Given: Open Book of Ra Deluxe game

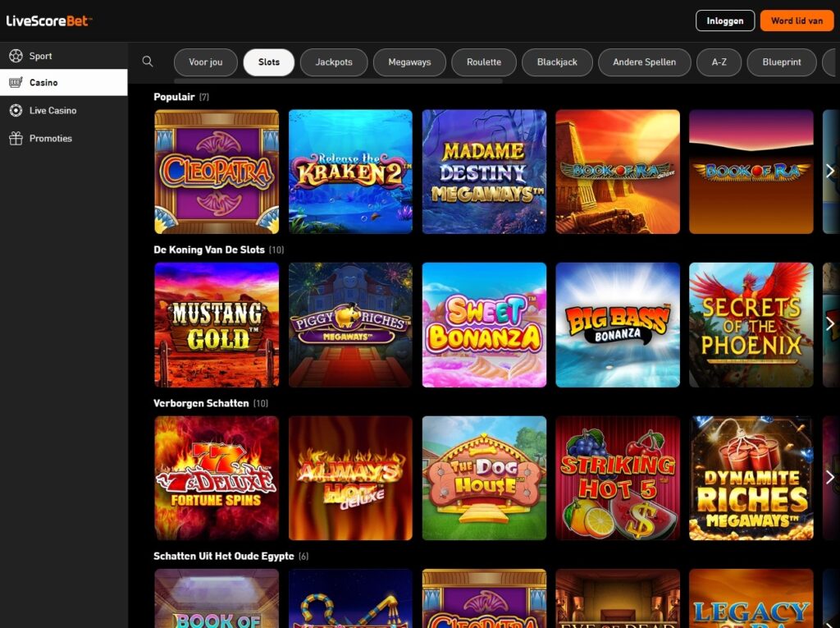Looking at the screenshot, I should click(618, 172).
